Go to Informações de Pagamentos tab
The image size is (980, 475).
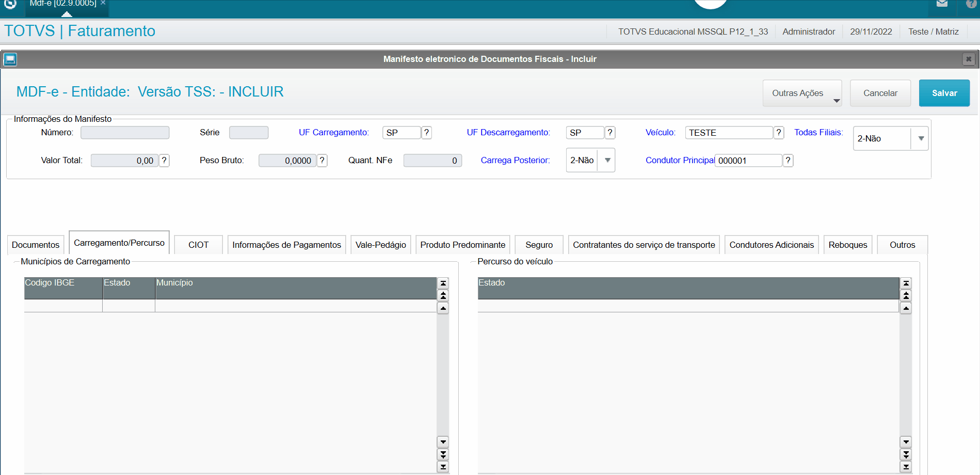(x=287, y=245)
